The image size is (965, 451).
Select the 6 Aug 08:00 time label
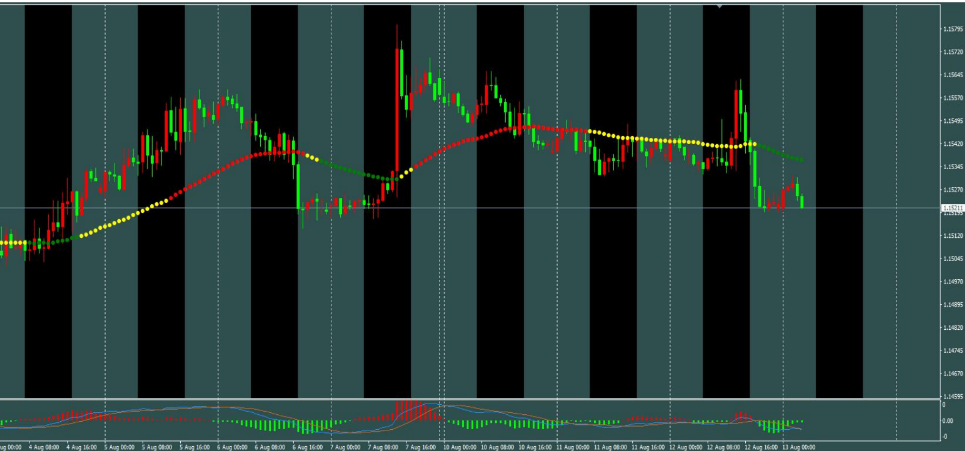(271, 447)
